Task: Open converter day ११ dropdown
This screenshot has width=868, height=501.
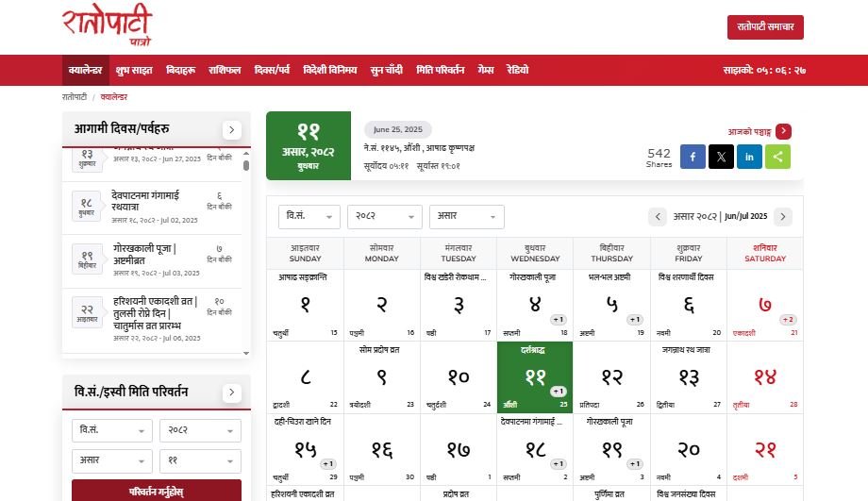Action: pos(200,461)
